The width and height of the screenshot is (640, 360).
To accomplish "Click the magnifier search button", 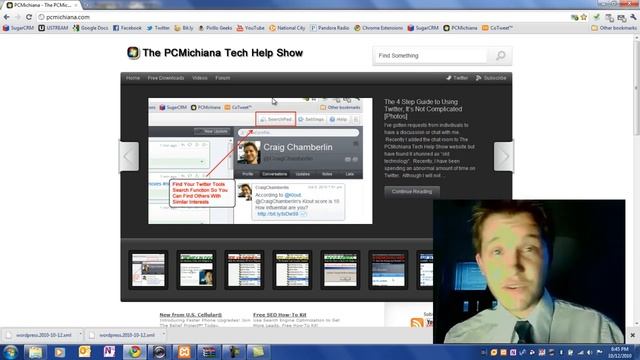I will (500, 56).
